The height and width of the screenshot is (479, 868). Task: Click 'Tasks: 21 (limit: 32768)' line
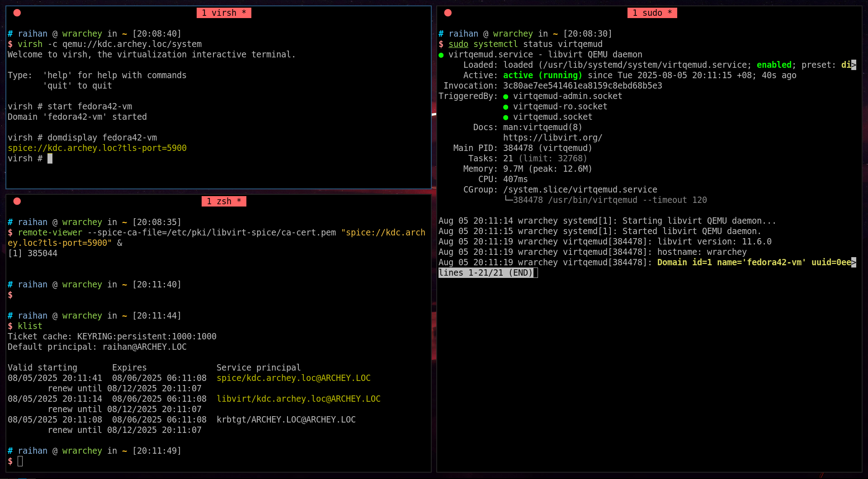click(528, 159)
